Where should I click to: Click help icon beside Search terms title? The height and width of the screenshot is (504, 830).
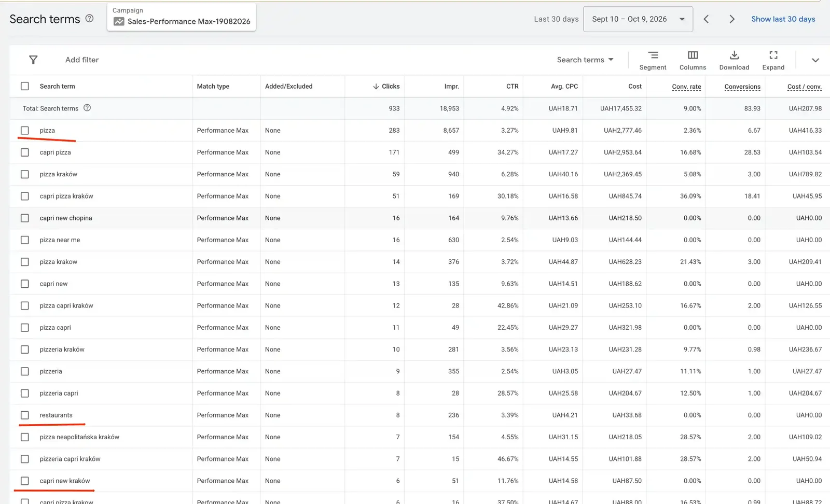[89, 19]
